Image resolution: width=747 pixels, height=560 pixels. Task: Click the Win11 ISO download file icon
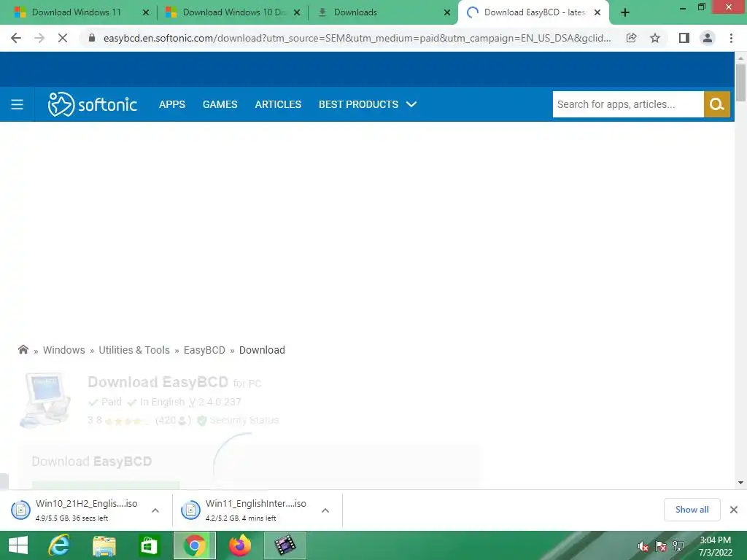pyautogui.click(x=190, y=510)
